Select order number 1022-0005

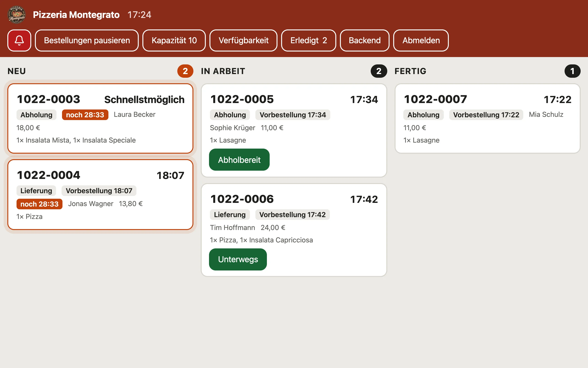(x=242, y=99)
